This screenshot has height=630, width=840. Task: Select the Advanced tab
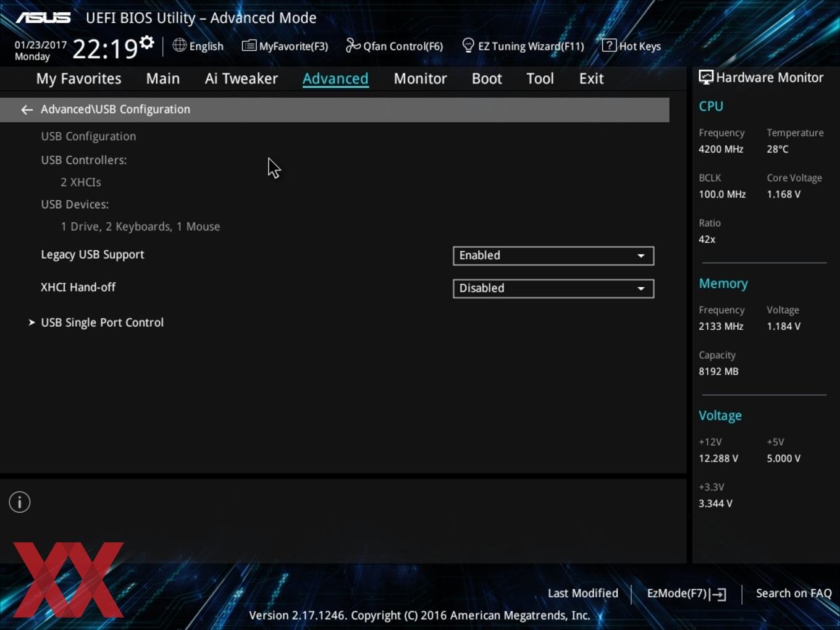click(335, 78)
